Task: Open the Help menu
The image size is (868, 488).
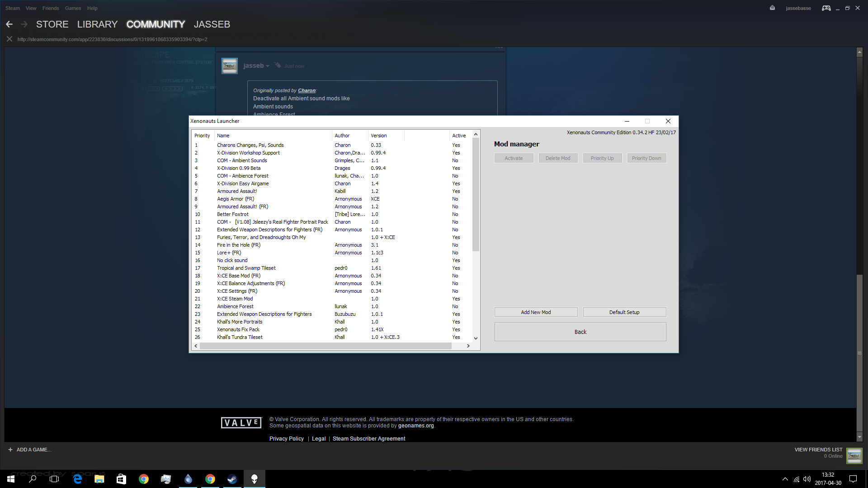Action: point(92,8)
